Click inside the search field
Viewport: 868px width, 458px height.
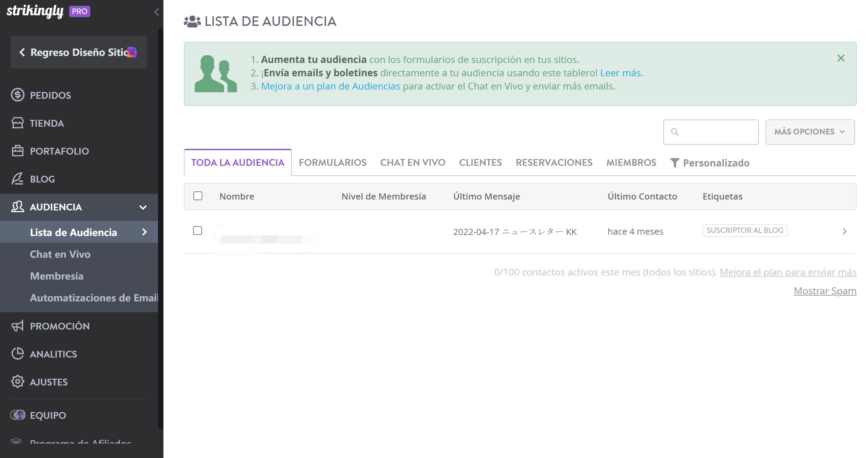coord(710,132)
